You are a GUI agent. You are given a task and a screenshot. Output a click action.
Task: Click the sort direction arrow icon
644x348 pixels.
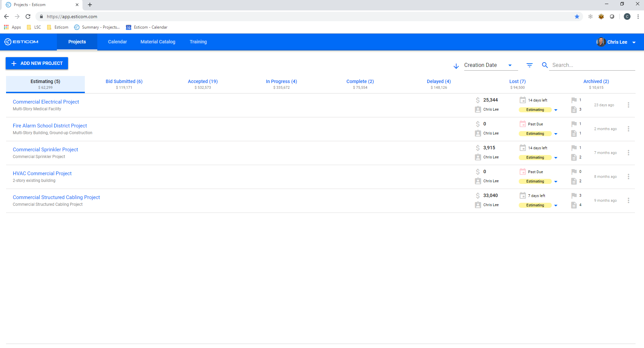click(x=456, y=66)
